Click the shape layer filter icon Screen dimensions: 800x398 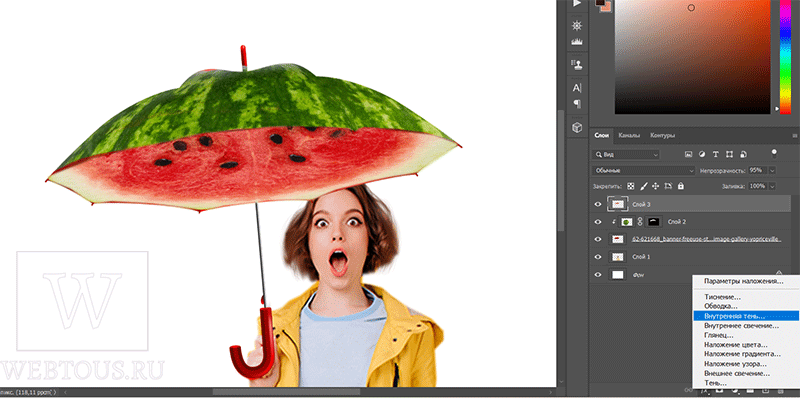coord(729,154)
